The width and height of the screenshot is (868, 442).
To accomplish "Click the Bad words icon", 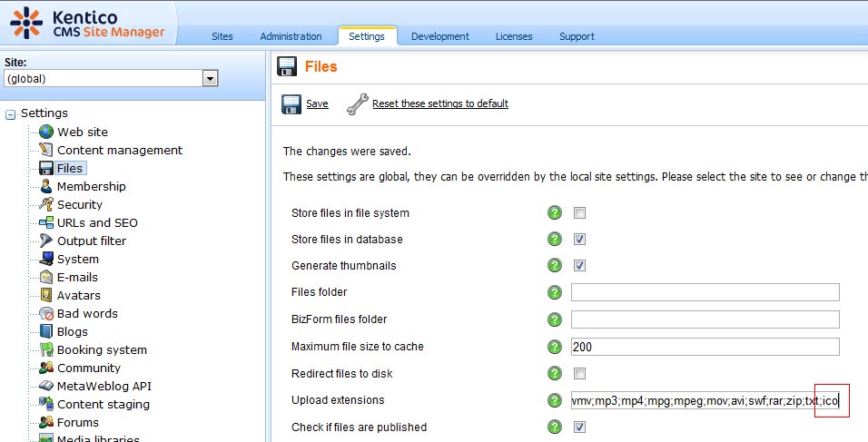I will (x=46, y=314).
